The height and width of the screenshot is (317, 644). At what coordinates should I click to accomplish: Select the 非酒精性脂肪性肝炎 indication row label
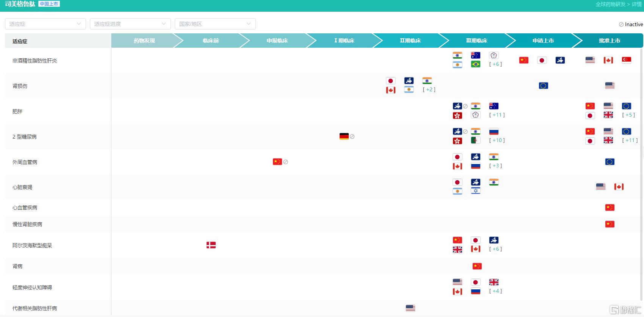coord(35,61)
